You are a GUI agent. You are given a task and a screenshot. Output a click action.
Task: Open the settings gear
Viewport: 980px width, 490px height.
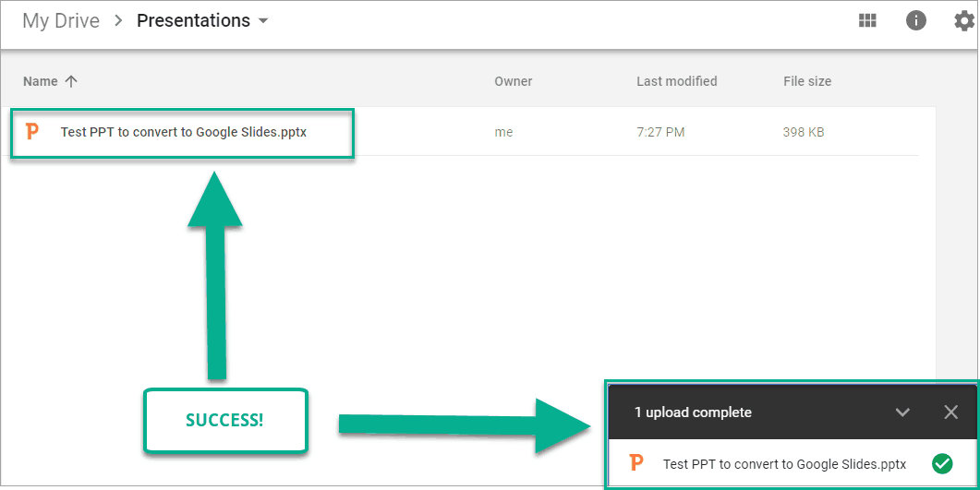(964, 20)
